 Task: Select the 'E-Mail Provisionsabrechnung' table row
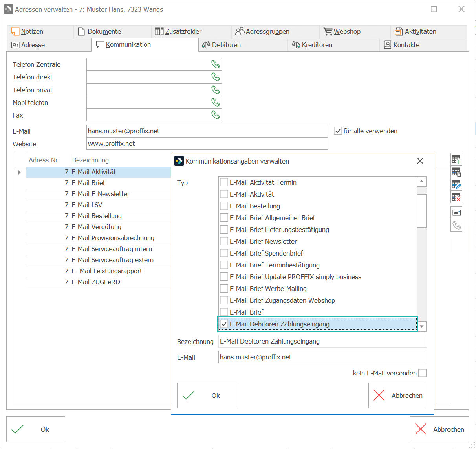[x=99, y=238]
